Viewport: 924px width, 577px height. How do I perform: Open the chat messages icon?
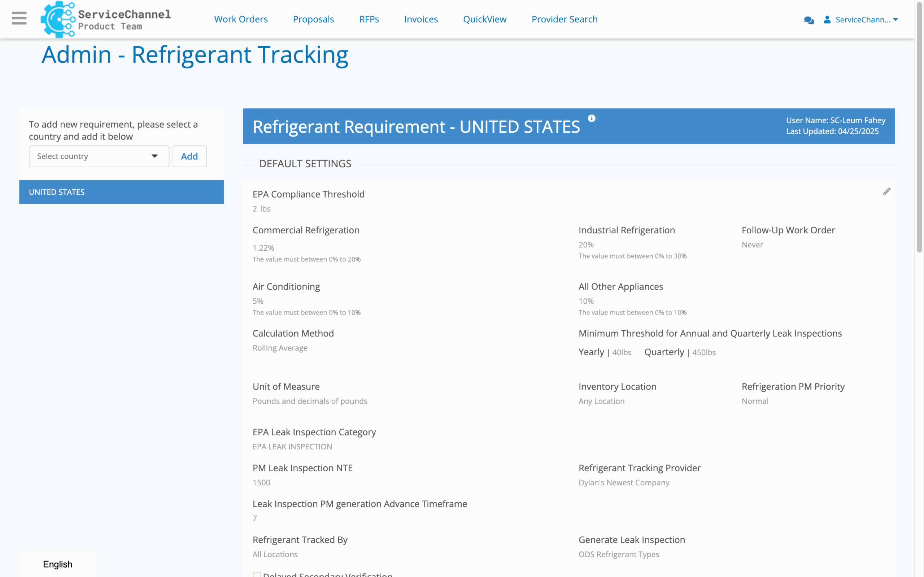coord(809,20)
